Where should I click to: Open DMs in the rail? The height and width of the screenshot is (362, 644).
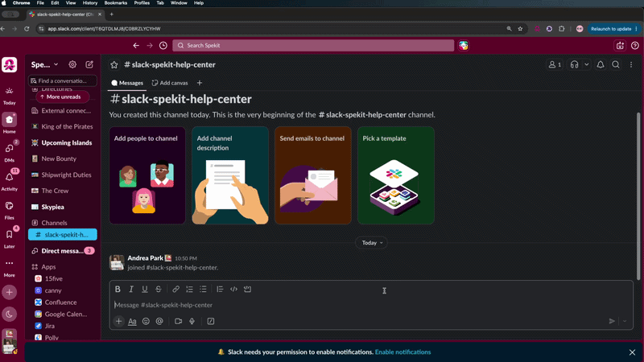9,152
